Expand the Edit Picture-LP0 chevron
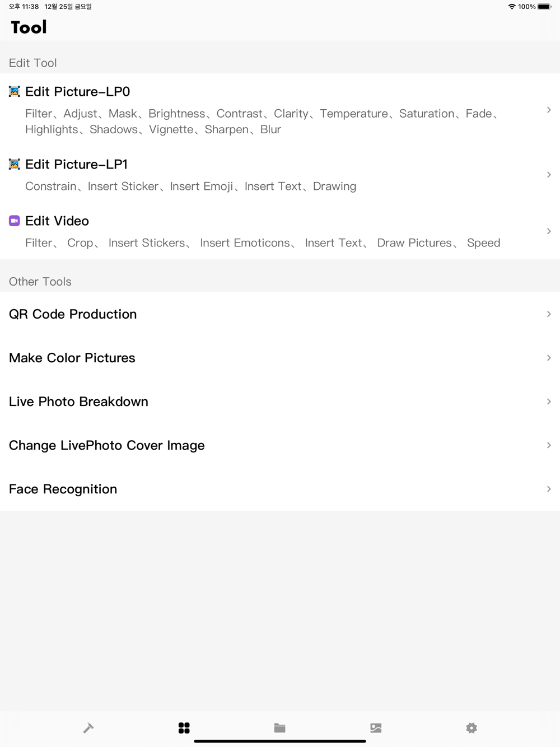560x747 pixels. point(549,110)
